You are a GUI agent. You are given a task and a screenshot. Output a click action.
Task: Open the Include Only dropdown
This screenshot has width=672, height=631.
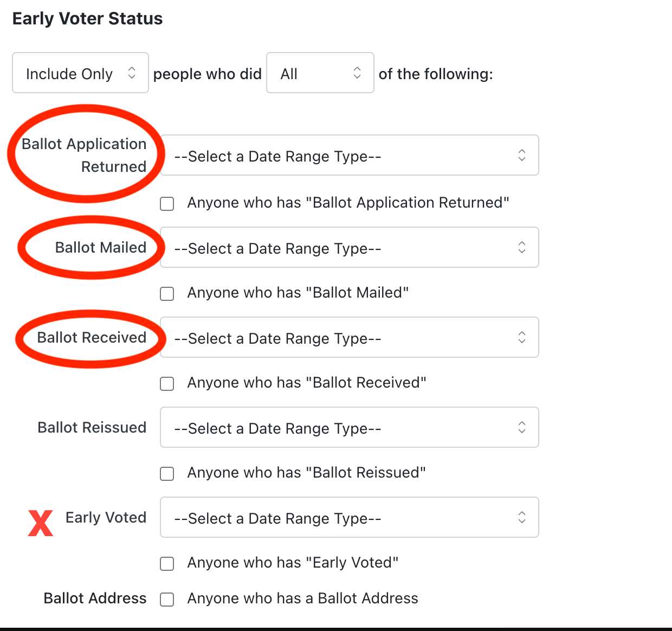click(80, 73)
